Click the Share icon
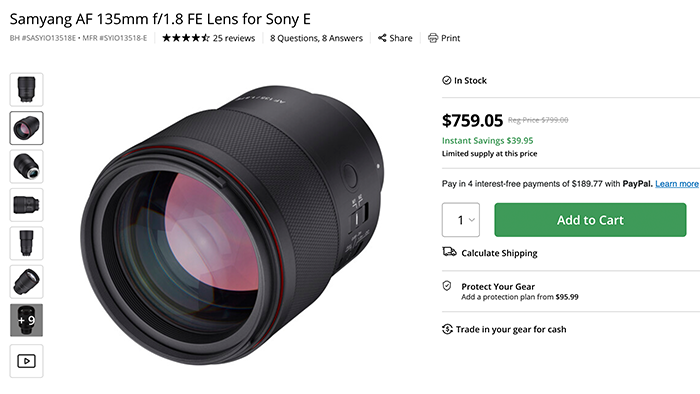This screenshot has height=394, width=700. point(382,38)
